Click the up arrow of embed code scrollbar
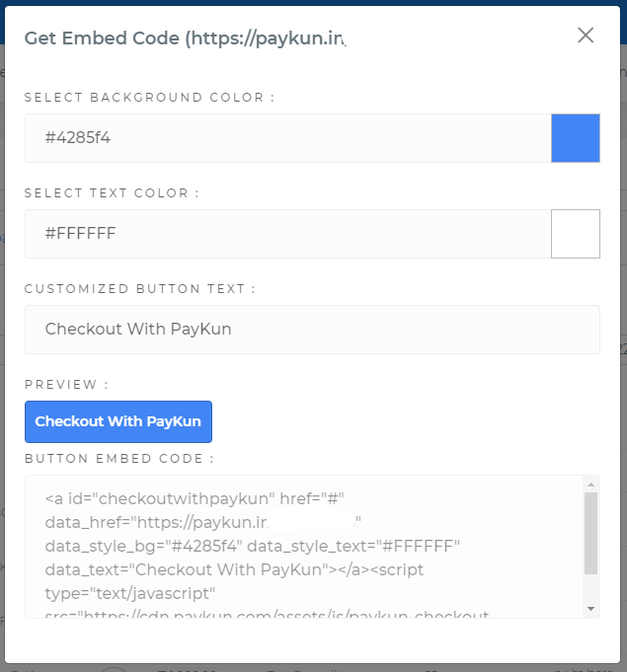 pos(591,485)
